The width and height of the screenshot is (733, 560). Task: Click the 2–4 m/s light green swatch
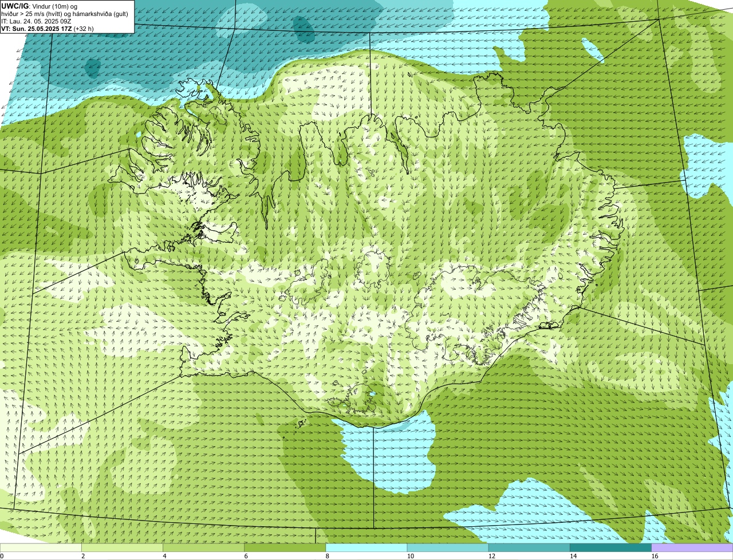123,547
